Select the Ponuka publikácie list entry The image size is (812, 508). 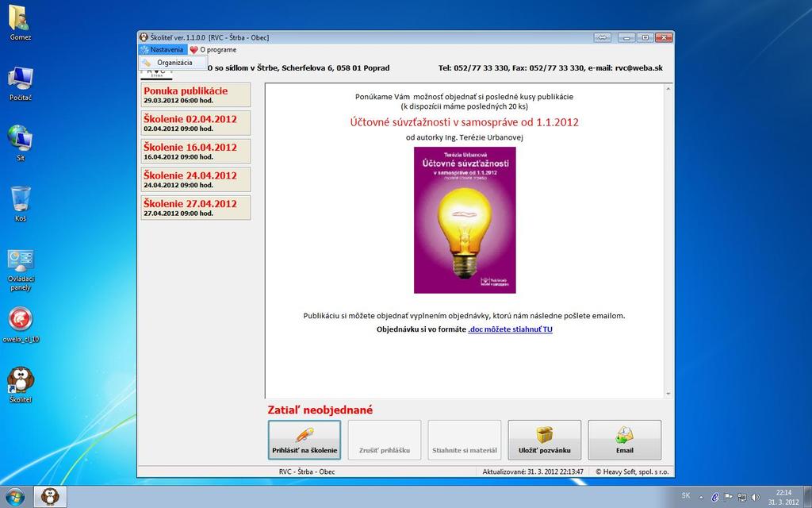(196, 95)
